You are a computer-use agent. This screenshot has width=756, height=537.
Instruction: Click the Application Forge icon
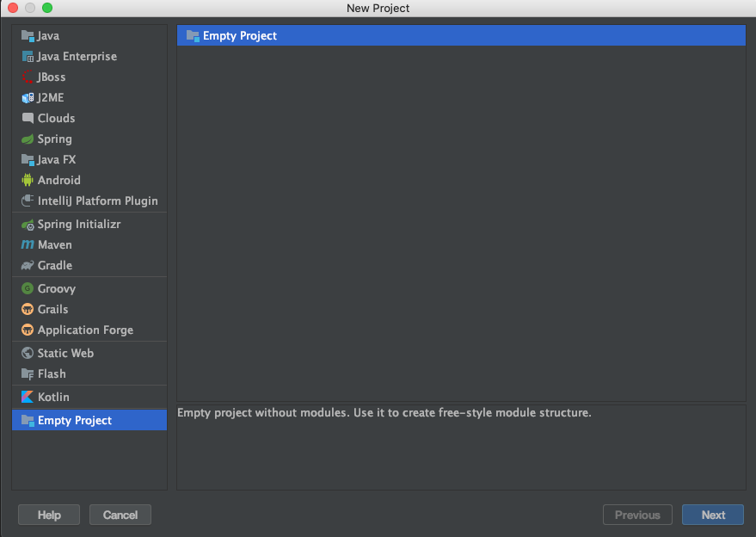pos(28,330)
